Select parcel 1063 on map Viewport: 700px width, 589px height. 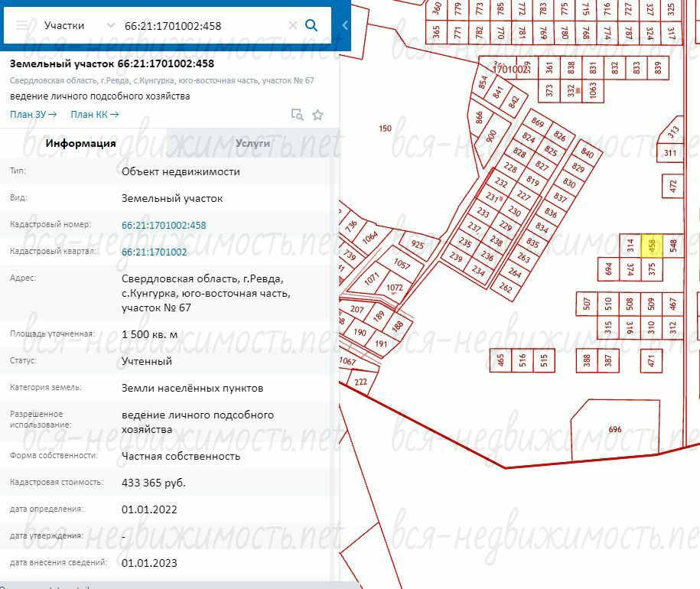coord(592,90)
